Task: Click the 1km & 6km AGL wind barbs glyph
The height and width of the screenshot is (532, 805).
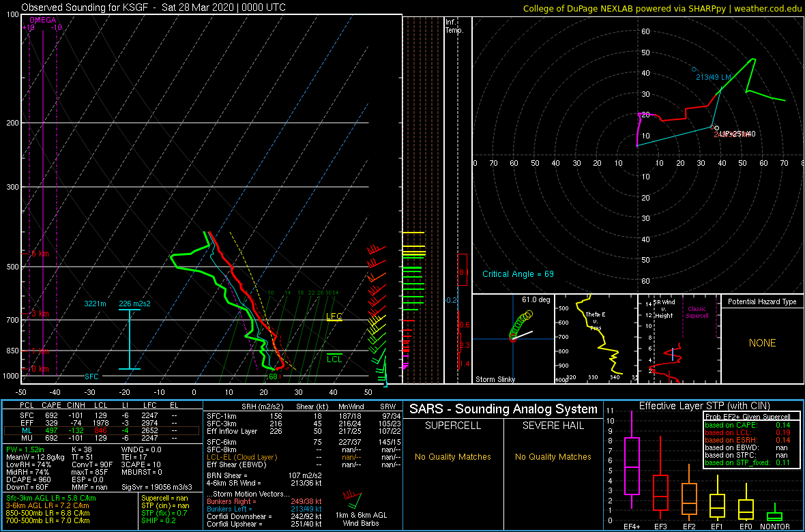Action: (x=351, y=501)
